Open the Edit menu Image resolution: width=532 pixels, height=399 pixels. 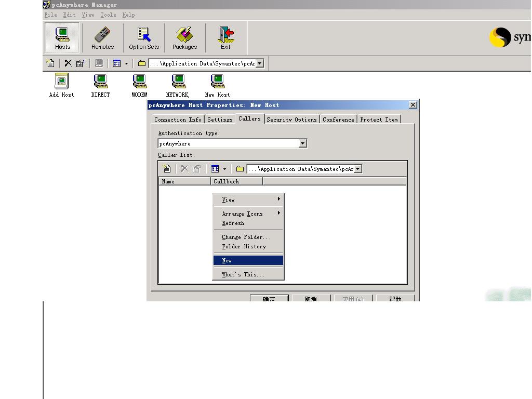pyautogui.click(x=69, y=15)
